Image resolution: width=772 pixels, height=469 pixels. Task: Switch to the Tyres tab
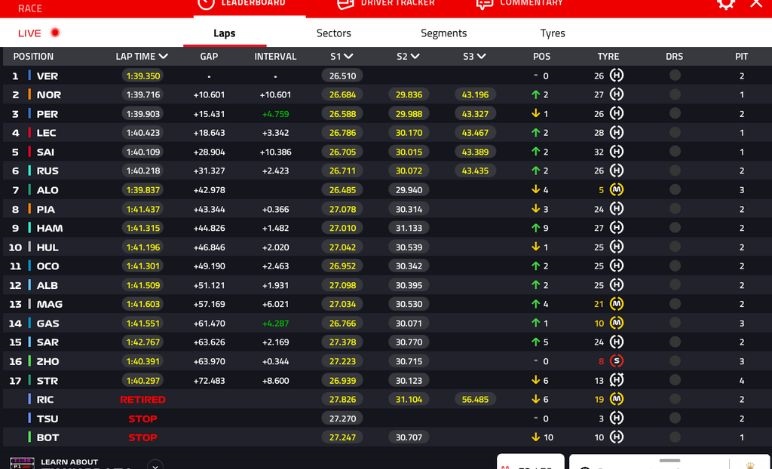[552, 33]
